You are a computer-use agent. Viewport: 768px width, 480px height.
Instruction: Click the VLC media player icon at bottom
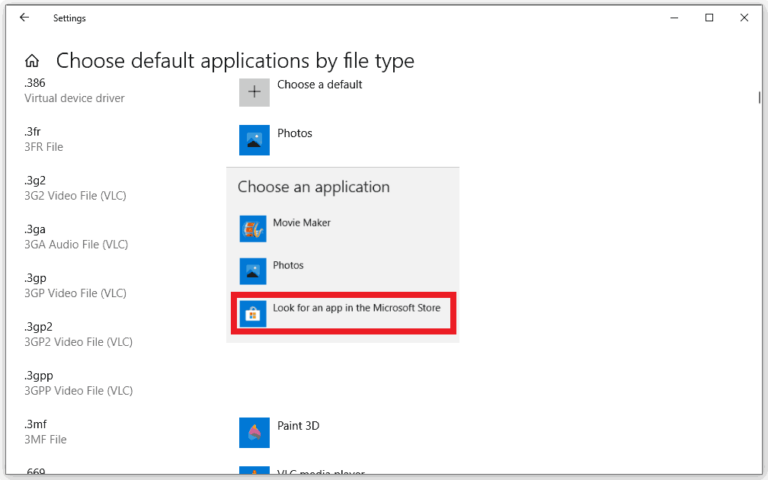pos(254,472)
